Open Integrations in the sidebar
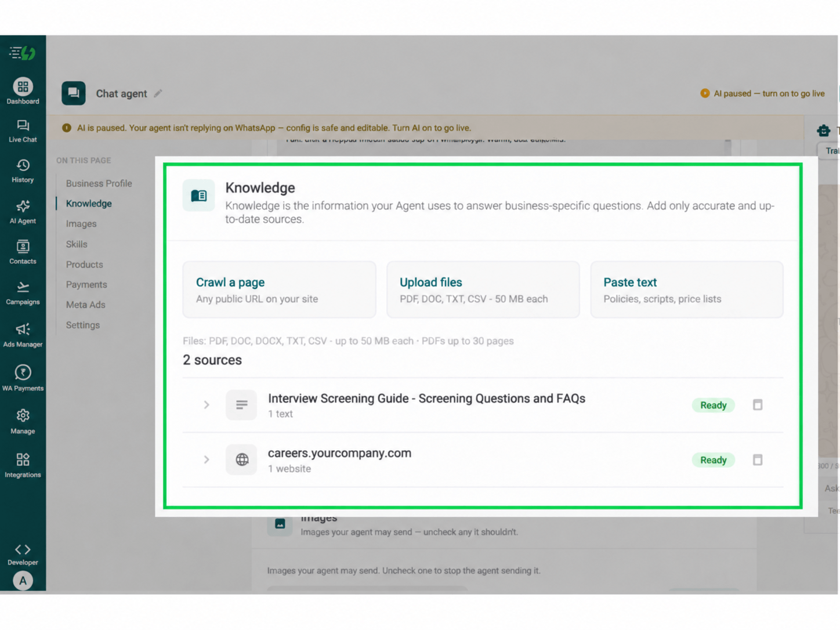Image resolution: width=840 pixels, height=630 pixels. click(x=23, y=465)
